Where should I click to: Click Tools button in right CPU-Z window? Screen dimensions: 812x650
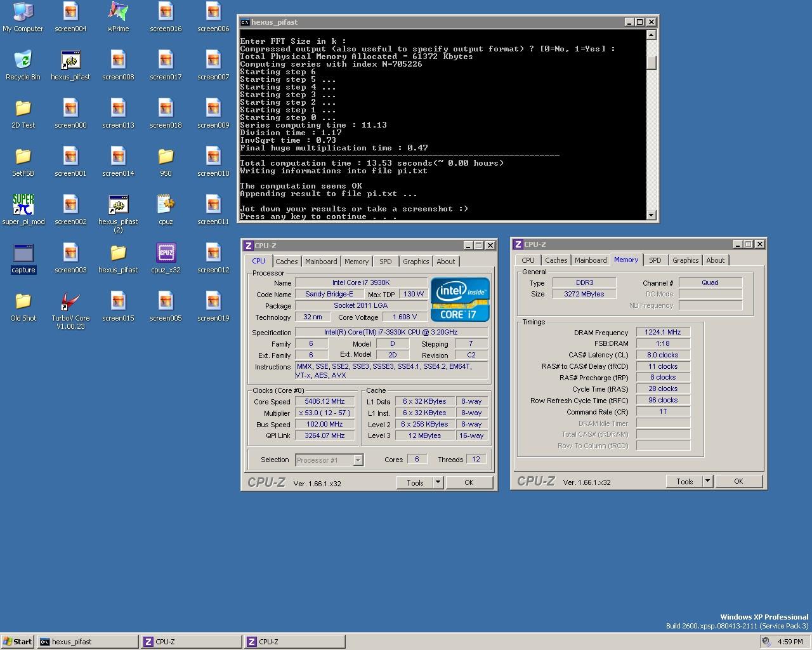(x=684, y=481)
